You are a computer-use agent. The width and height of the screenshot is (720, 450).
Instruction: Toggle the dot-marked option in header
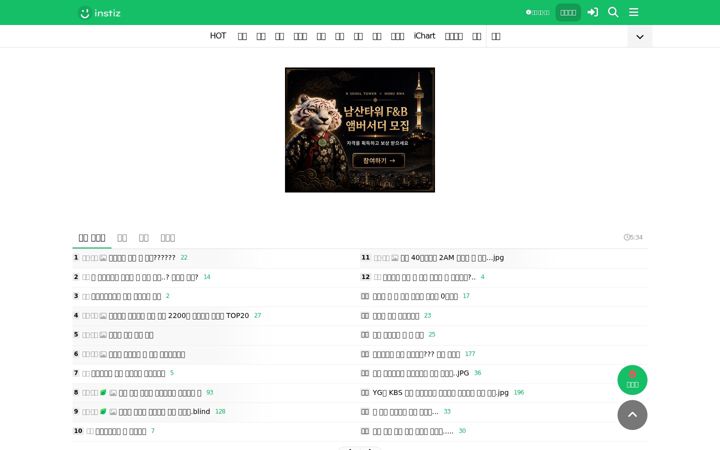[x=538, y=12]
